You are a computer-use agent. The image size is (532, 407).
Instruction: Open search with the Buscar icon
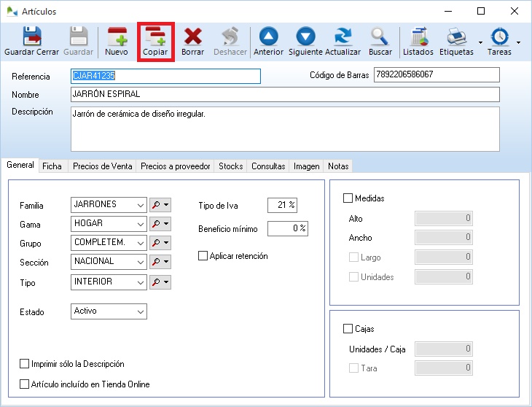(x=380, y=42)
